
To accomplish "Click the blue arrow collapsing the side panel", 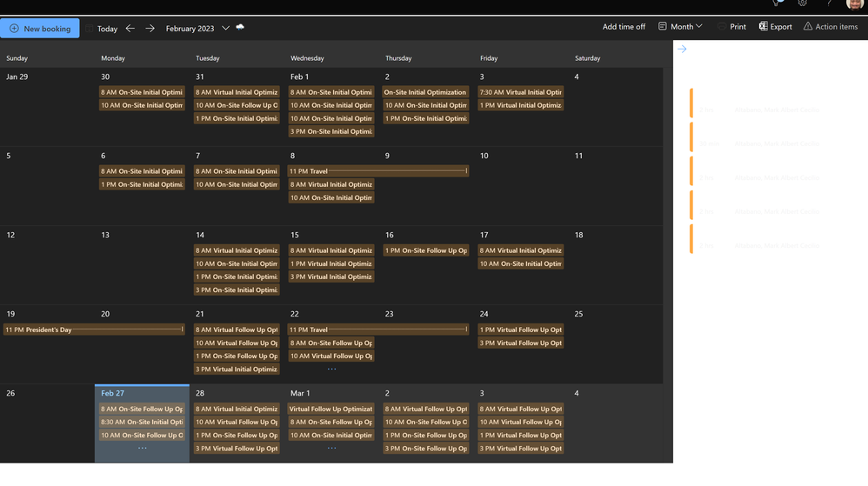I will (682, 50).
